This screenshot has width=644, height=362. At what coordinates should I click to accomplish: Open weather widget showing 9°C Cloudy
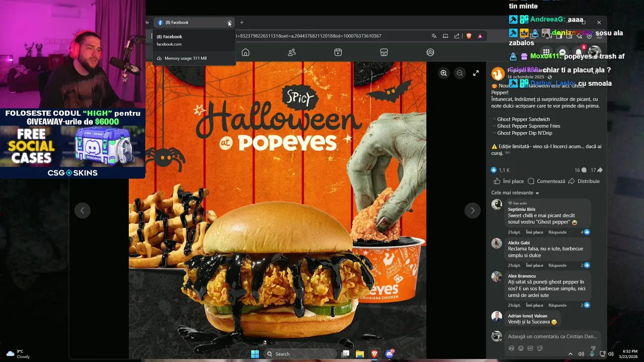(18, 354)
